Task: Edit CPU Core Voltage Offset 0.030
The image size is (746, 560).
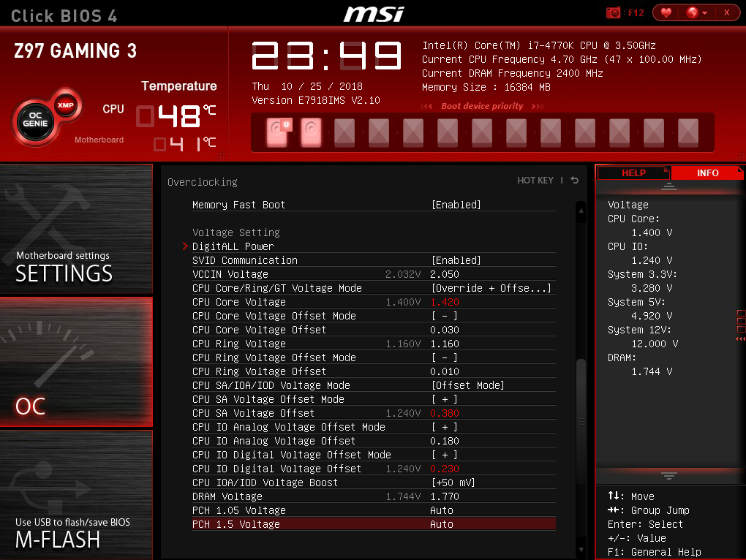Action: pyautogui.click(x=445, y=330)
